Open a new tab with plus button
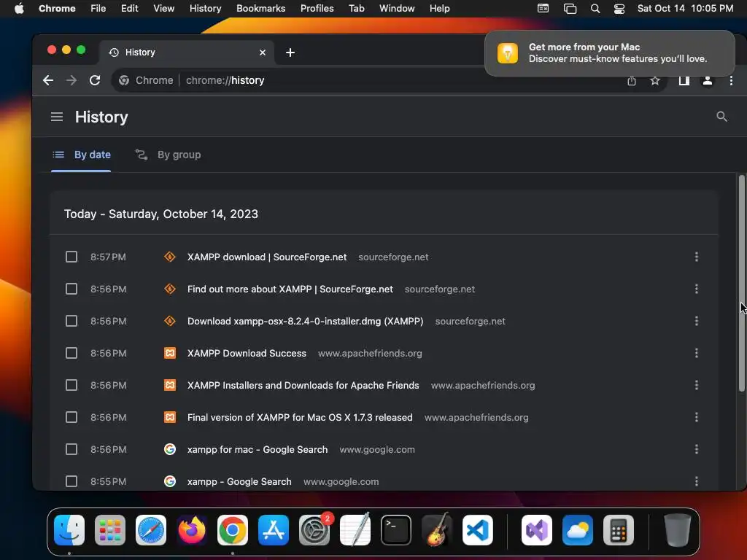 290,52
